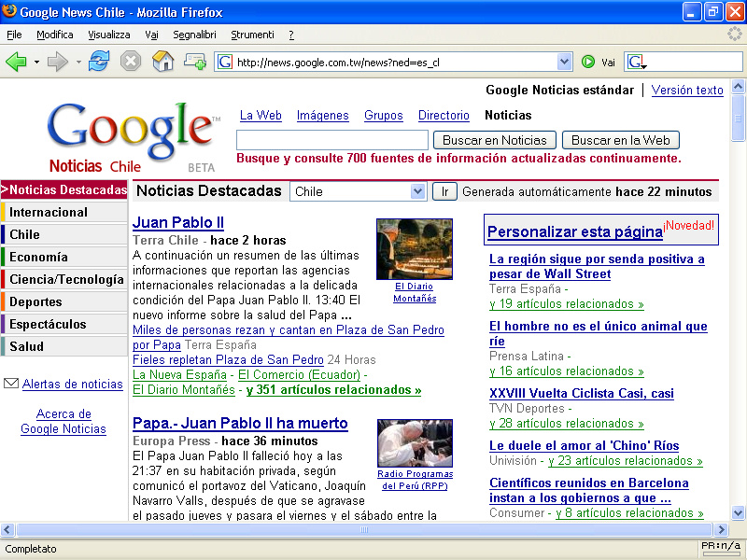Open XXVIII Vuelta Ciclista Casi, casi link
The height and width of the screenshot is (560, 747).
(581, 393)
